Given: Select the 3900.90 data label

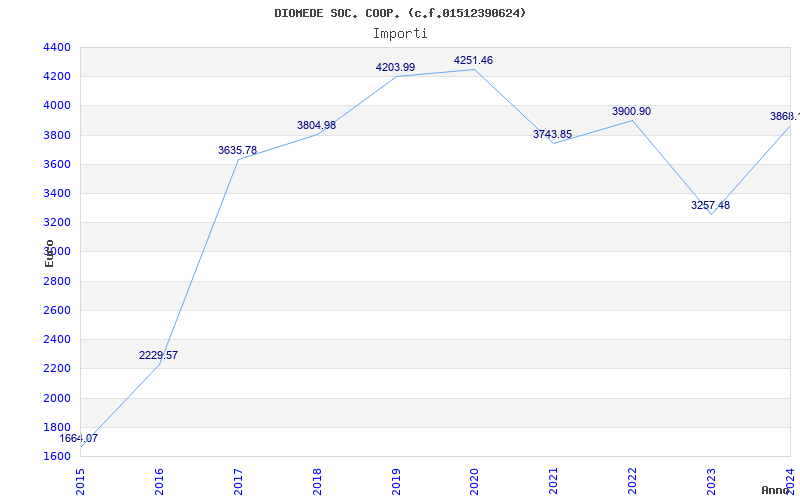Looking at the screenshot, I should (632, 112).
